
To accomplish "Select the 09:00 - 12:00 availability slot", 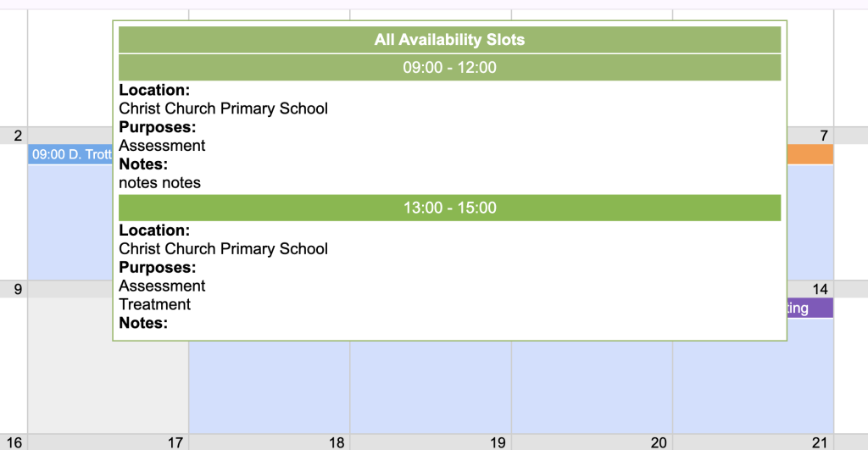I will [449, 68].
